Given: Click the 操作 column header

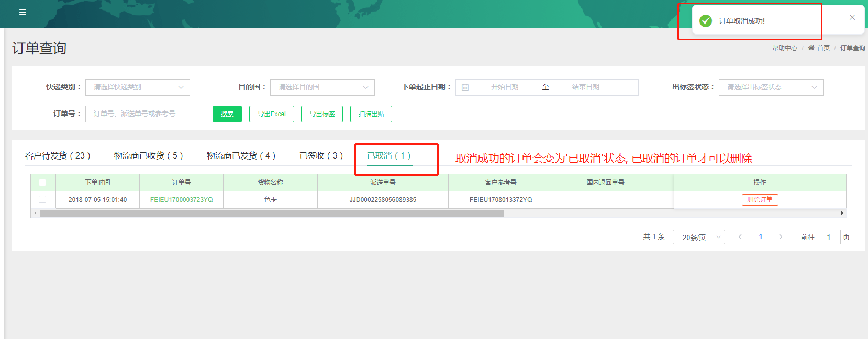Looking at the screenshot, I should [x=760, y=183].
